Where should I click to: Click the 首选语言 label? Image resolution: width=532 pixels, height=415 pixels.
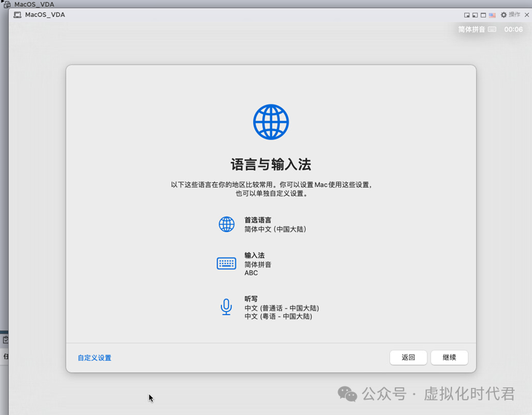(x=258, y=220)
